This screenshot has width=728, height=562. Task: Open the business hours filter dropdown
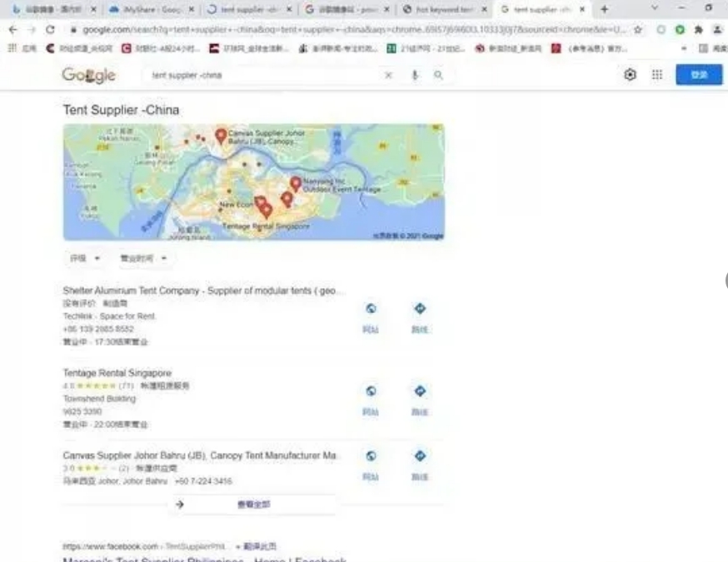click(143, 258)
